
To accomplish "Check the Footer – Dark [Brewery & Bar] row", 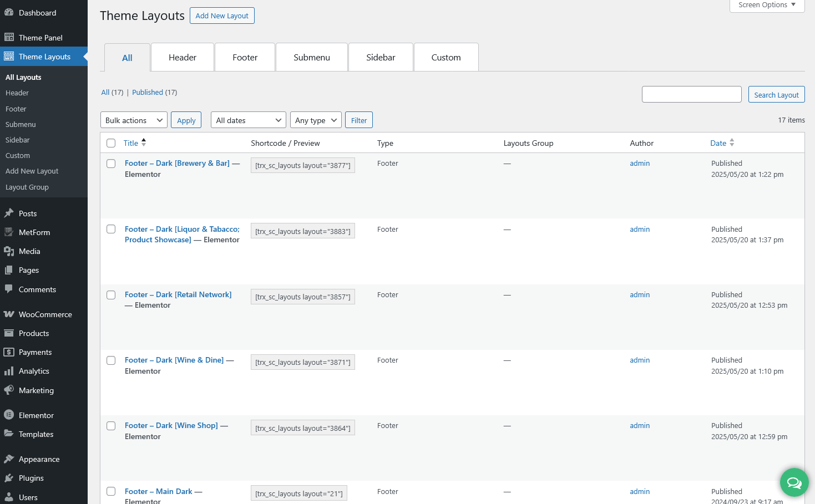I will point(111,164).
